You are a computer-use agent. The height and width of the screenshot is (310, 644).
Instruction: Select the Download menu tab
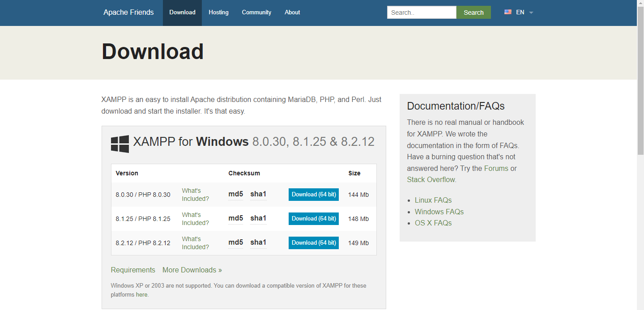tap(182, 13)
